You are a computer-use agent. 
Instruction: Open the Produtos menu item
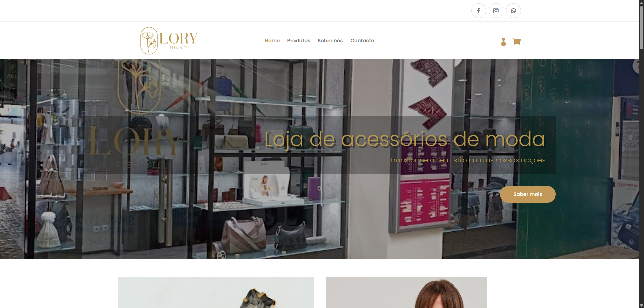[x=299, y=41]
